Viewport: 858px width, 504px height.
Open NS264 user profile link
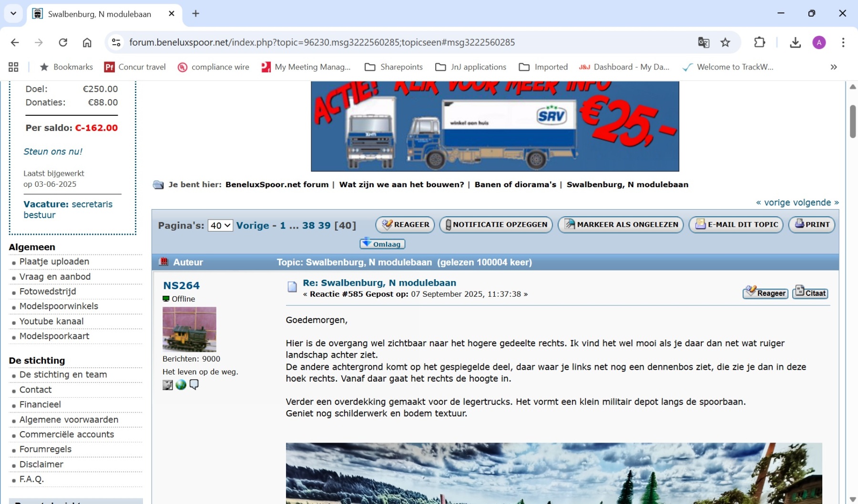coord(181,285)
